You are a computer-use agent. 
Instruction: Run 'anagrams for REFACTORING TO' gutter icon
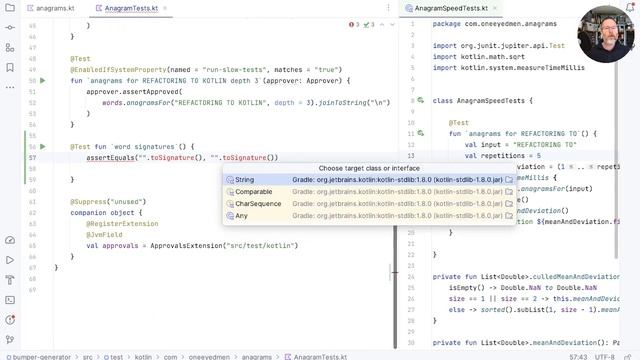point(421,133)
